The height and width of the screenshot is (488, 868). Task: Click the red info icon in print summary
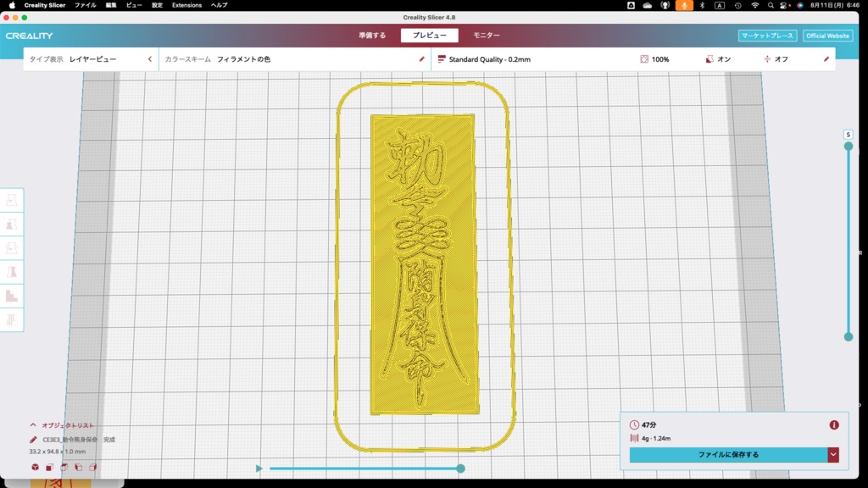click(834, 425)
